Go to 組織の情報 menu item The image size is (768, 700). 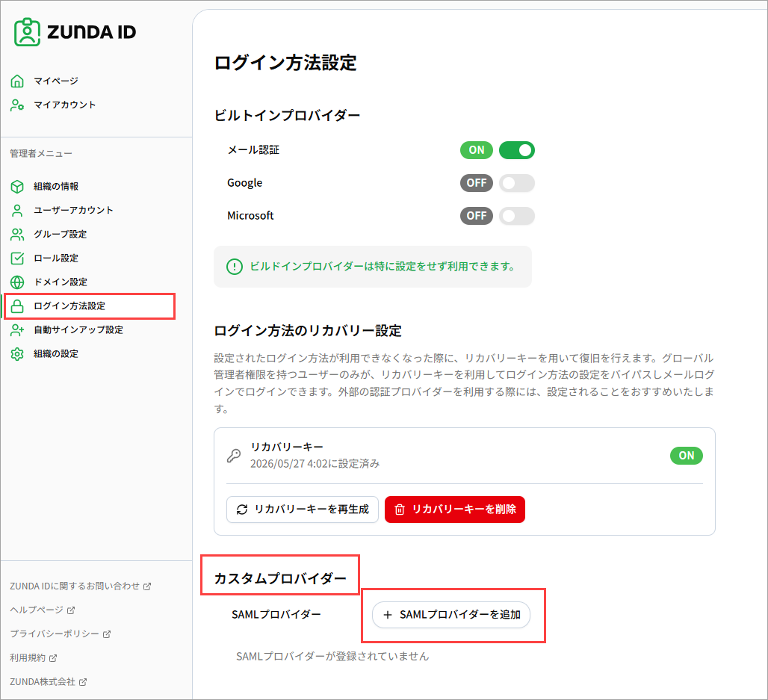tap(56, 187)
